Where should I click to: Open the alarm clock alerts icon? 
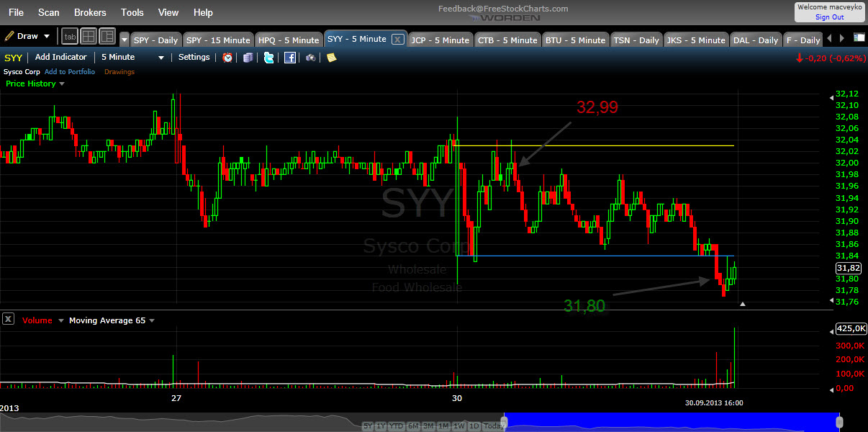227,58
